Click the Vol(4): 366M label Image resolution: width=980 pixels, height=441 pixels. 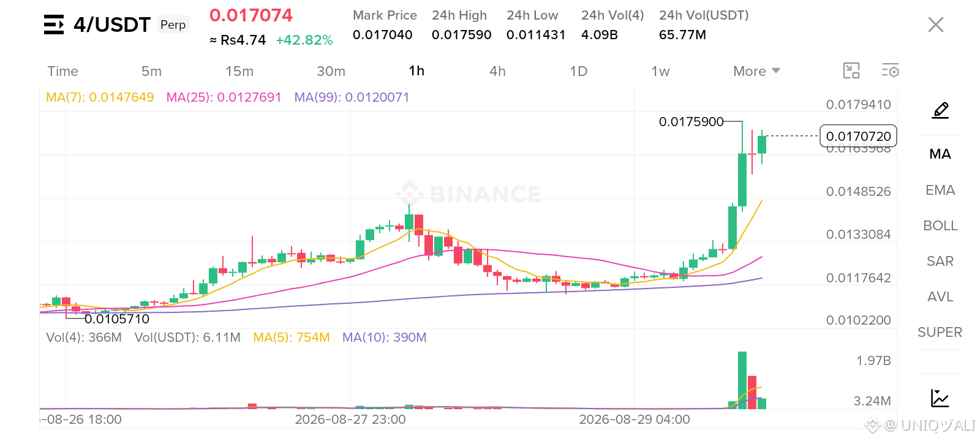pos(84,337)
